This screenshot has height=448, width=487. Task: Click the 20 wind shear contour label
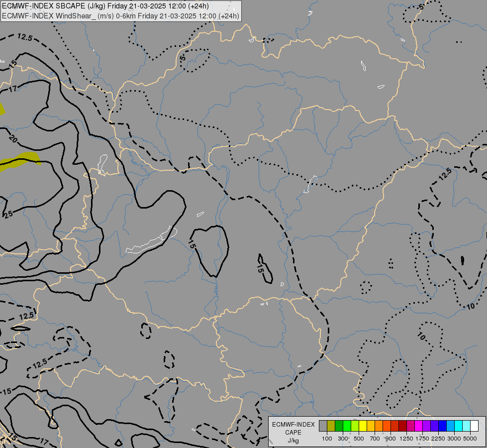(13, 138)
